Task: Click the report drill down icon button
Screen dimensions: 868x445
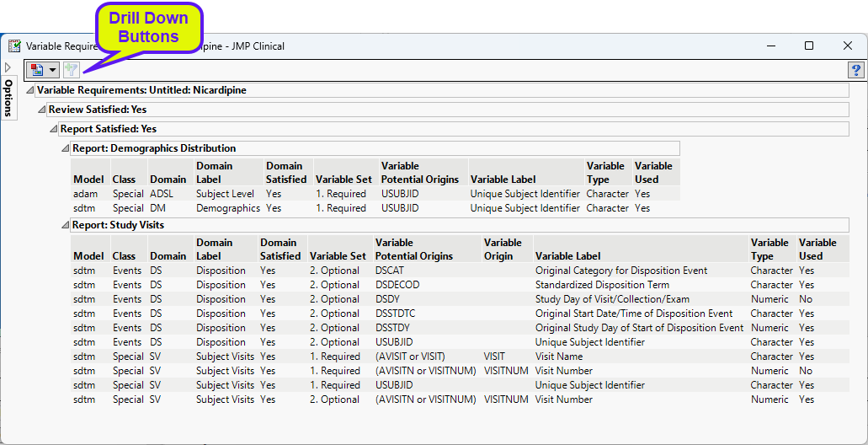Action: point(37,70)
